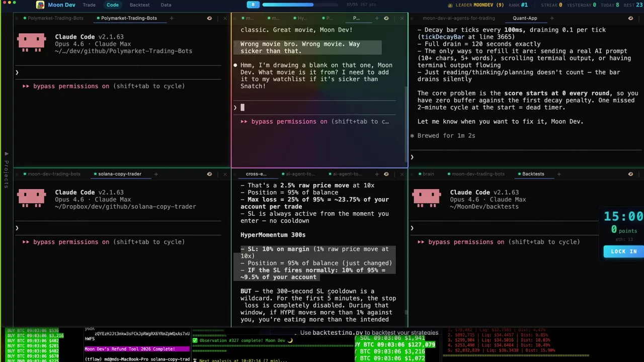644x362 pixels.
Task: Open the Trade menu tab
Action: tap(89, 5)
